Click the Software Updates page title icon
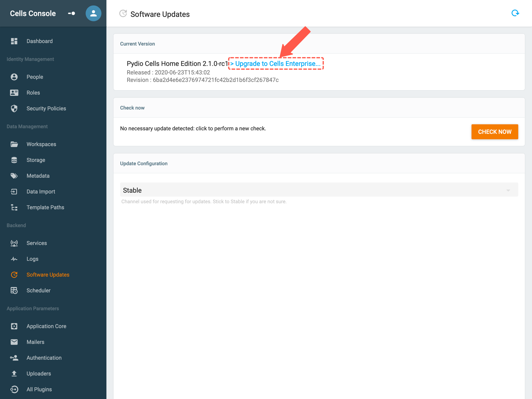Viewport: 532px width, 399px height. [123, 13]
